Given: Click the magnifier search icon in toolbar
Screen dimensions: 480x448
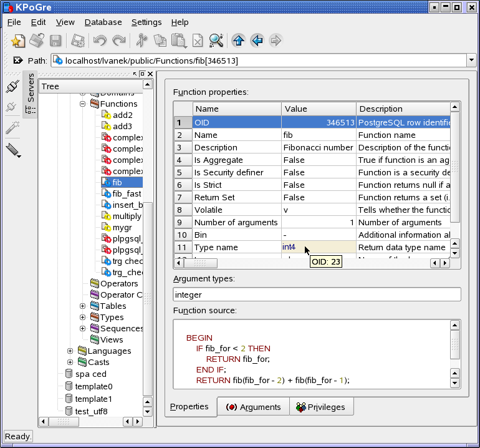Looking at the screenshot, I should [216, 41].
